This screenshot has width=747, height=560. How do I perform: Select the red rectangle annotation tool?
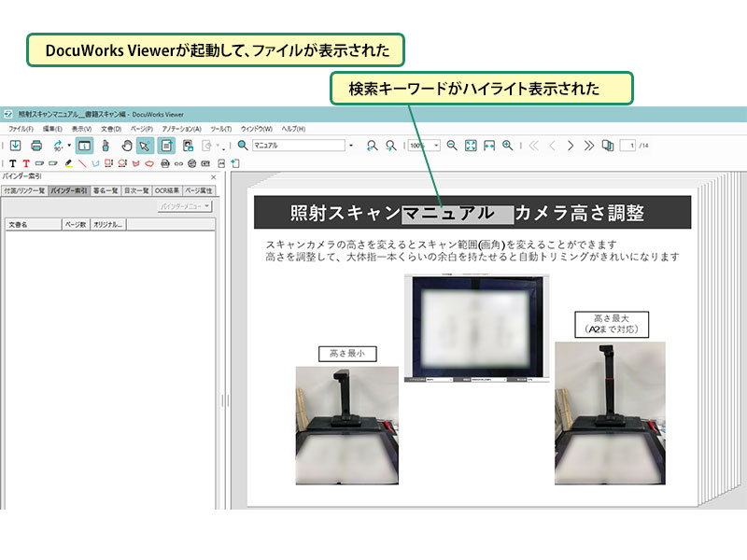[108, 163]
